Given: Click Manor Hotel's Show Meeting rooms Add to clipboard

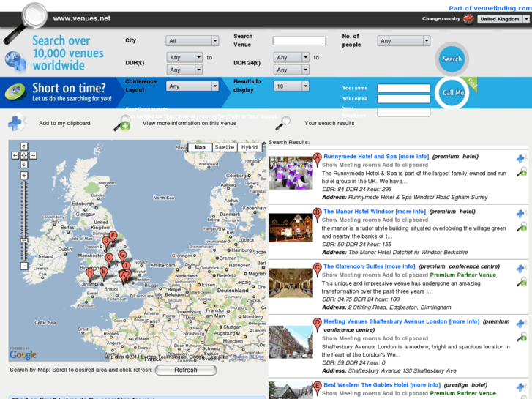Looking at the screenshot, I should (375, 220).
